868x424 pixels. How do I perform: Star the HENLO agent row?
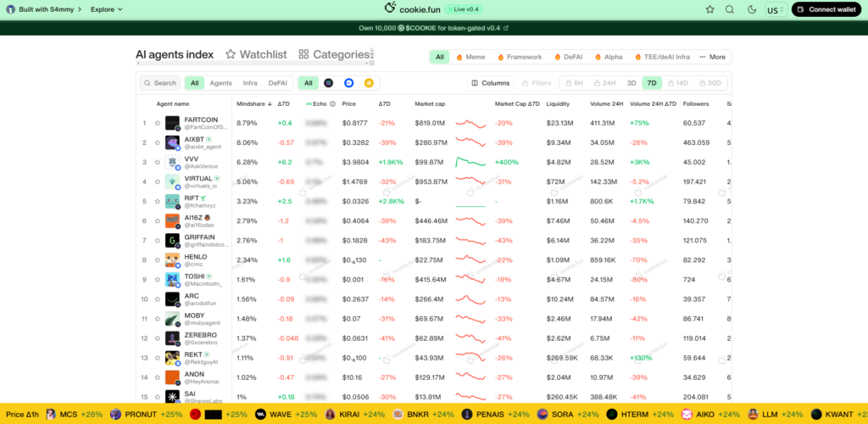[158, 260]
